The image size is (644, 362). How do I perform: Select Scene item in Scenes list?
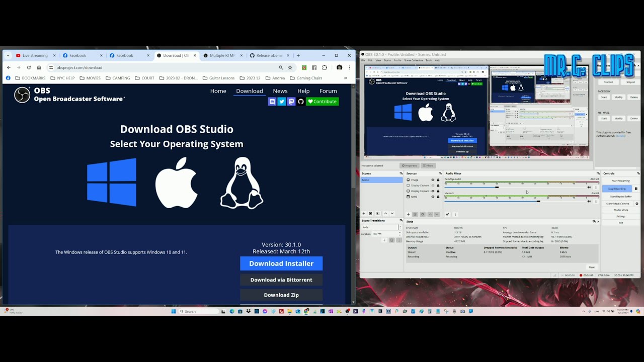(x=381, y=180)
